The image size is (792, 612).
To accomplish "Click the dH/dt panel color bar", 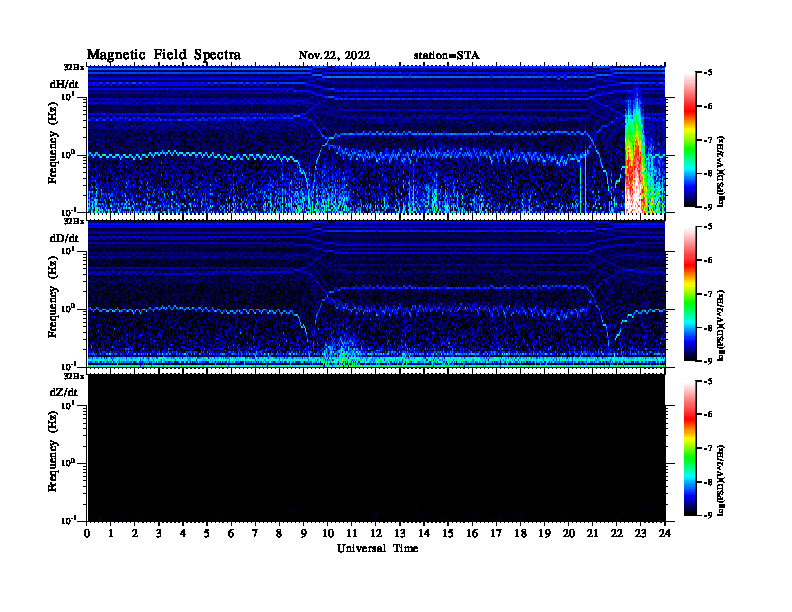I will (x=690, y=140).
